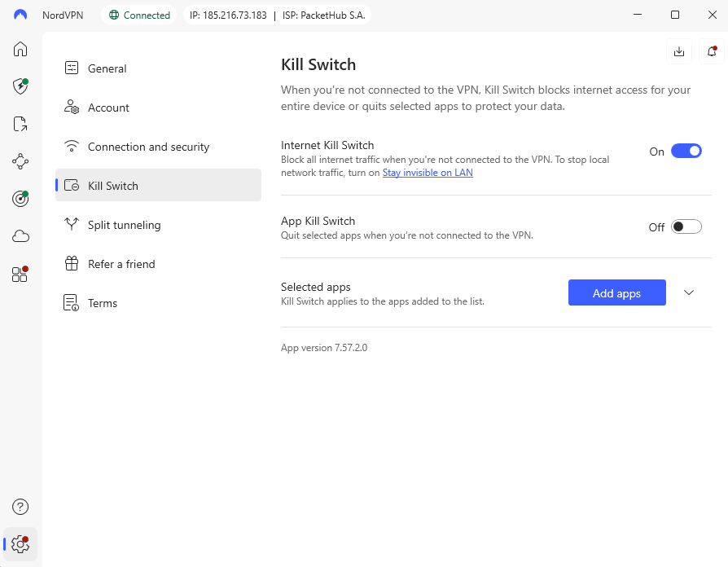The image size is (728, 567).
Task: Click the NordVPN logo
Action: [20, 14]
